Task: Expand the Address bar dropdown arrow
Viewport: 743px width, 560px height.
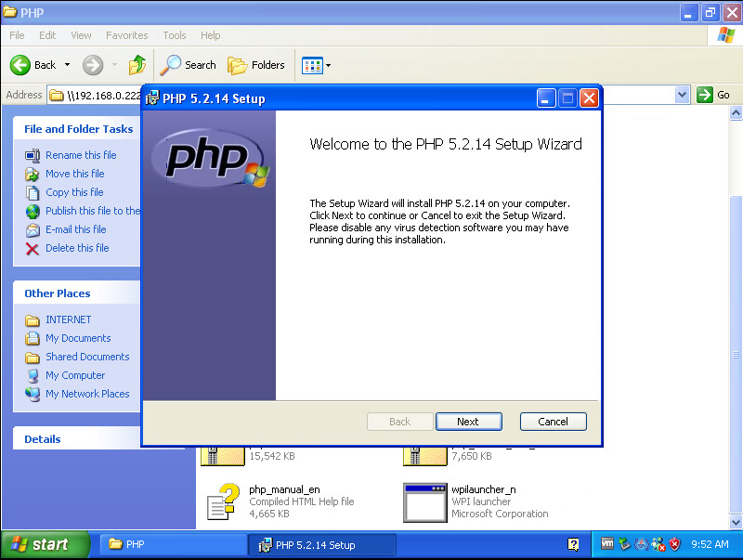Action: [x=682, y=95]
